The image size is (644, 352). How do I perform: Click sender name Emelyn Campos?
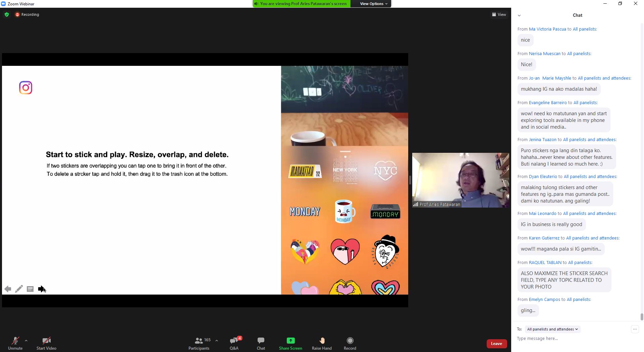(x=544, y=300)
